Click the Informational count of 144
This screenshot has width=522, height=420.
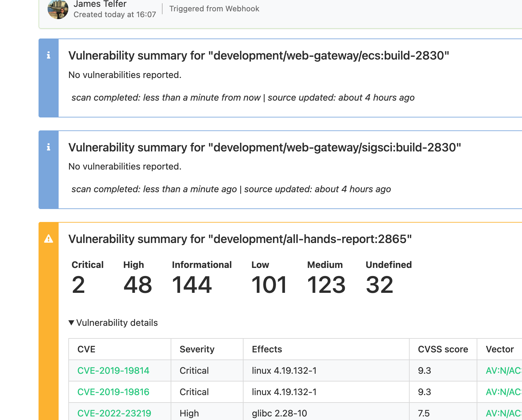(x=192, y=285)
